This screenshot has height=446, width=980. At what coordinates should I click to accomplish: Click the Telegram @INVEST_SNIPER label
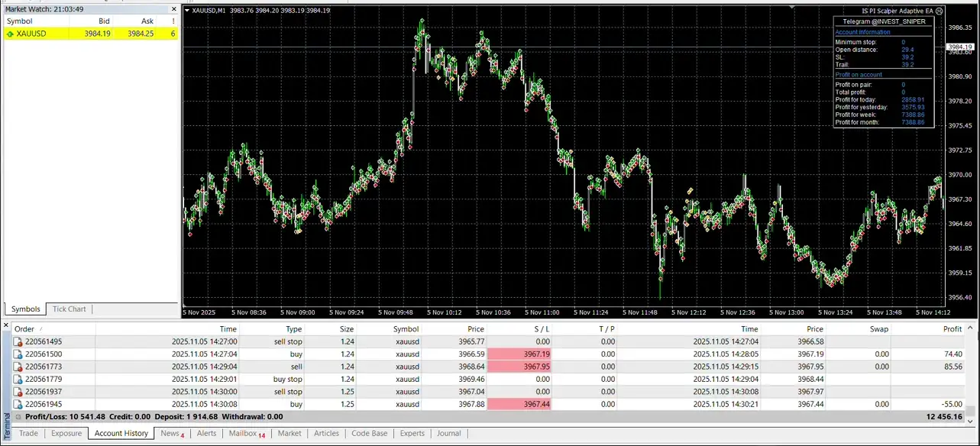884,21
